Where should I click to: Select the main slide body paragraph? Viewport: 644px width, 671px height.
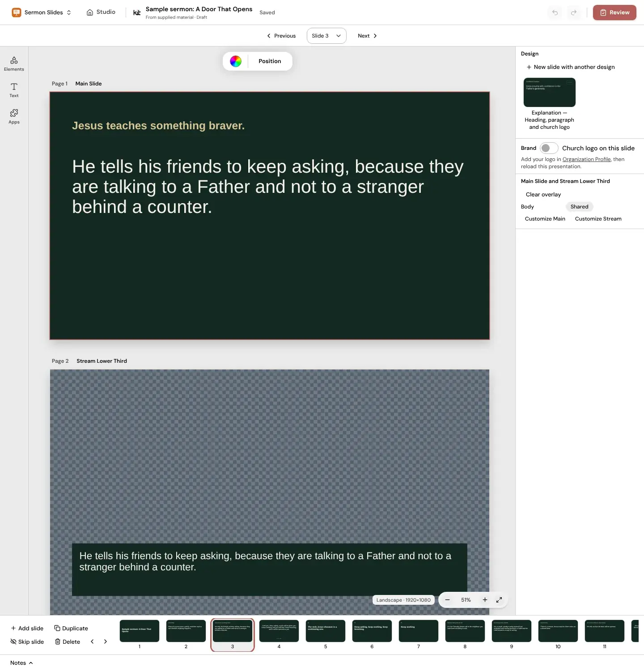[268, 187]
